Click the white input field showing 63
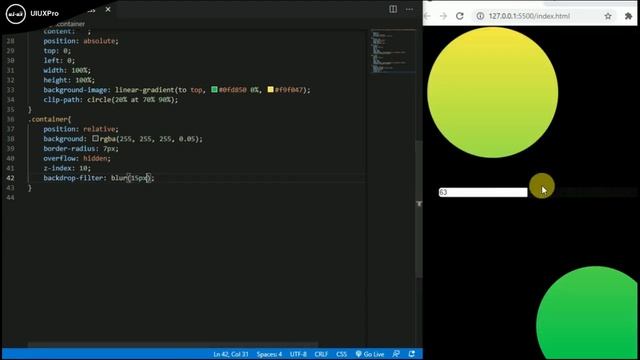The image size is (640, 360). click(x=483, y=192)
